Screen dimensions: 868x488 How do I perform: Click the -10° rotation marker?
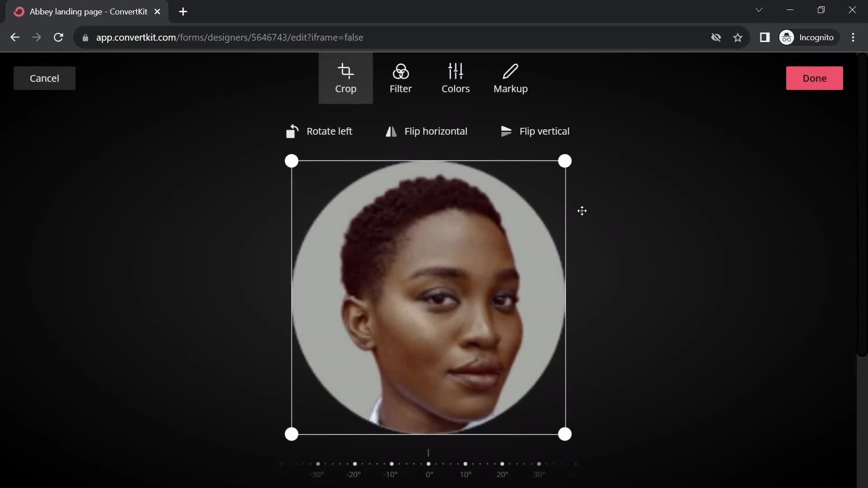coord(391,464)
